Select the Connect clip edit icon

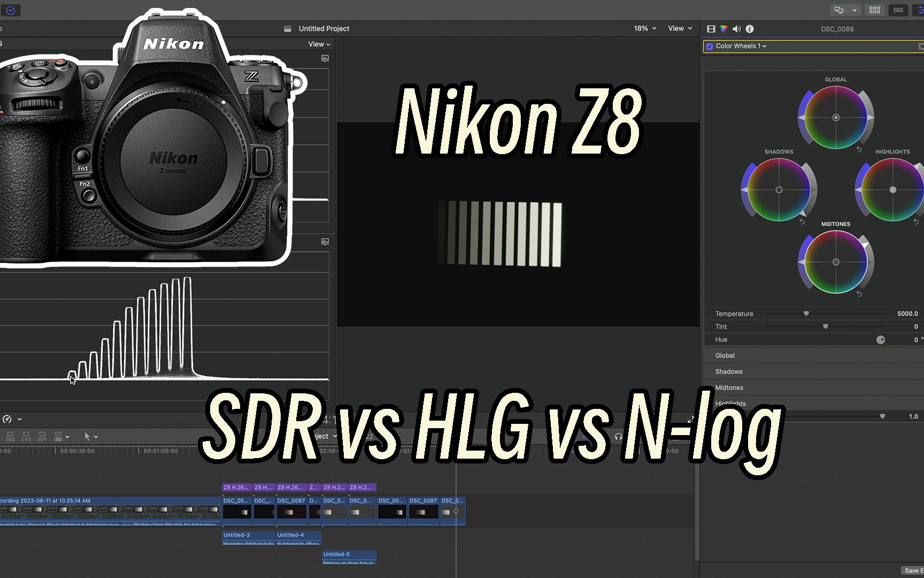pyautogui.click(x=11, y=437)
